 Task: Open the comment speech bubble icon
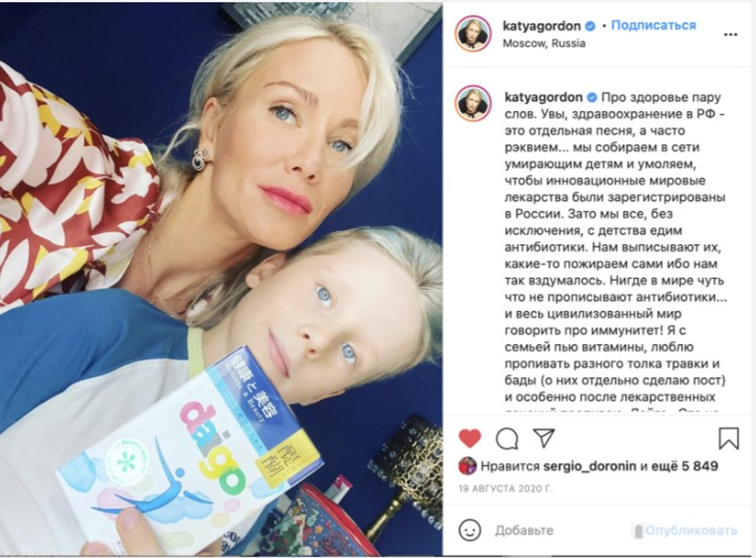click(507, 438)
